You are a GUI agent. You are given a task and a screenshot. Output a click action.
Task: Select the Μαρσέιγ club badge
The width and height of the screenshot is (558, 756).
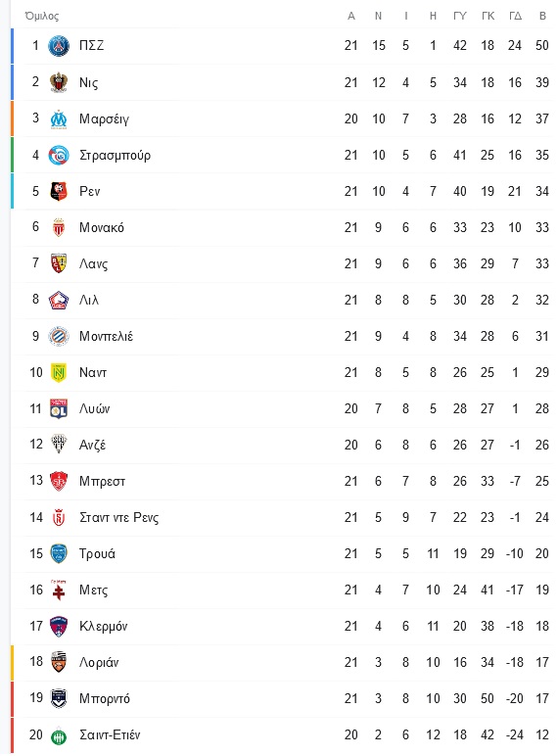(x=59, y=118)
